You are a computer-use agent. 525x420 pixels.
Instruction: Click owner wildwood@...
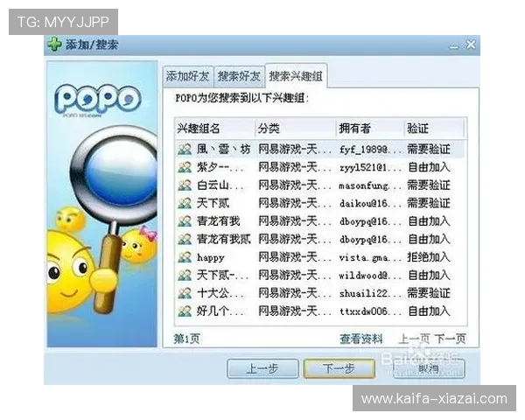[x=370, y=276]
